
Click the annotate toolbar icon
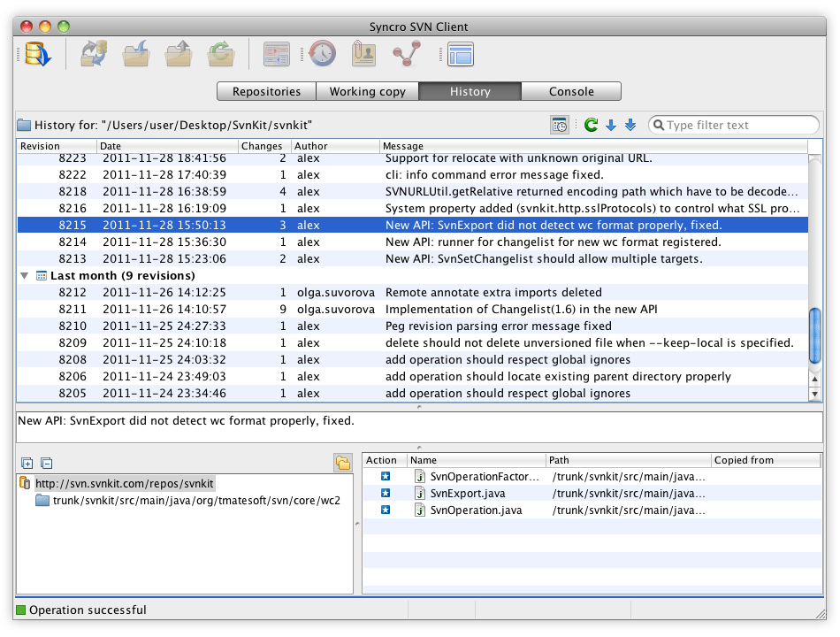click(363, 54)
